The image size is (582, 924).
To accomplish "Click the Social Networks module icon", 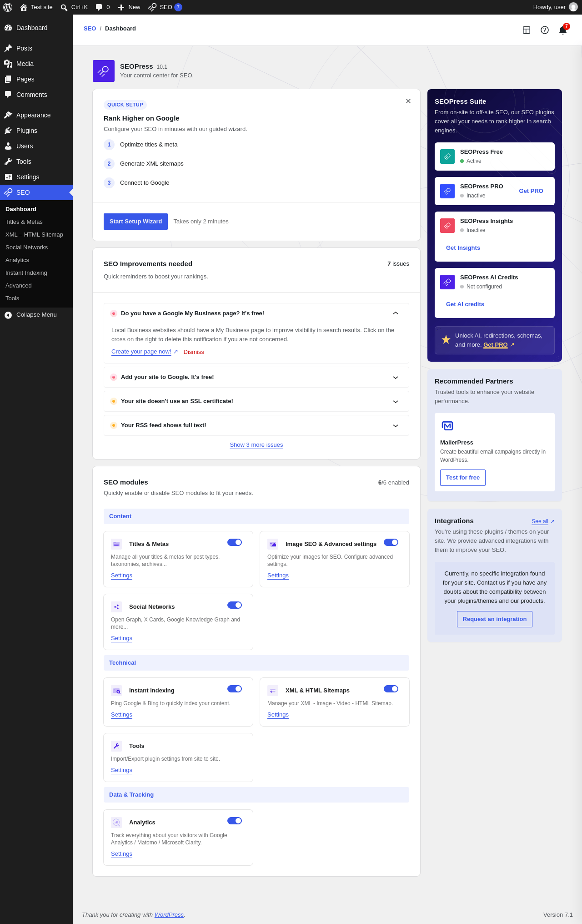I will coord(116,607).
